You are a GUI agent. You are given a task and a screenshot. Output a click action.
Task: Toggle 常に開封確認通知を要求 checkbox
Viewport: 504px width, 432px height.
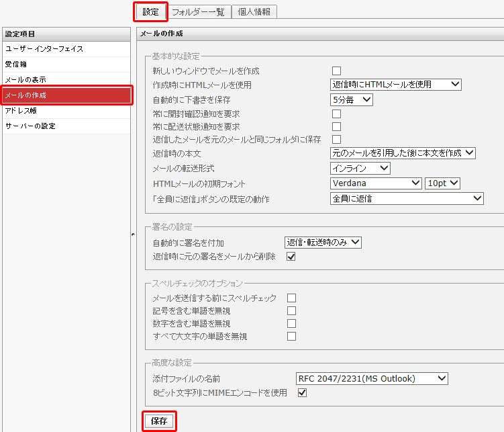click(x=336, y=114)
